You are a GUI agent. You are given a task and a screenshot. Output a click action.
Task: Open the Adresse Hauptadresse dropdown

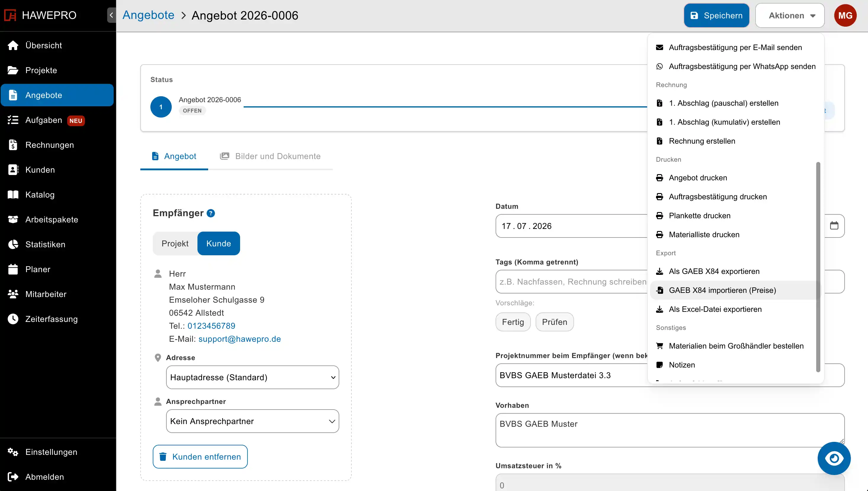pos(253,377)
